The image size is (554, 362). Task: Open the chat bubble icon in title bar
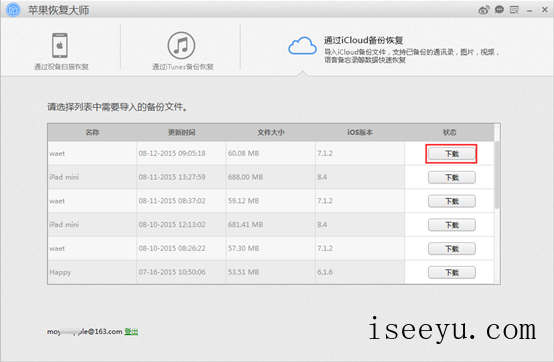click(x=499, y=10)
